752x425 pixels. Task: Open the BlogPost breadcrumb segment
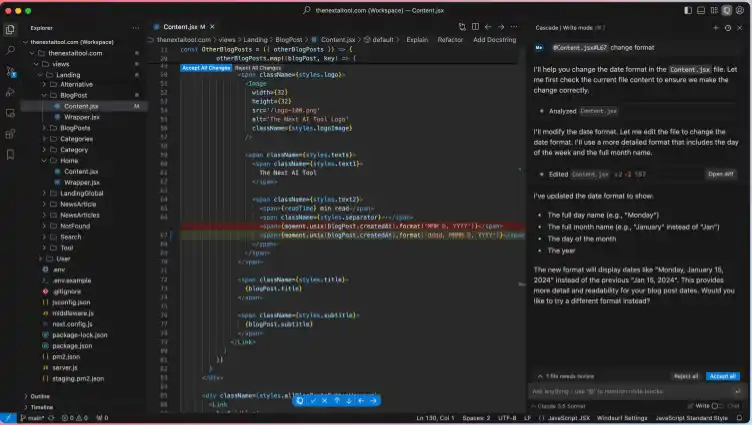(x=289, y=40)
